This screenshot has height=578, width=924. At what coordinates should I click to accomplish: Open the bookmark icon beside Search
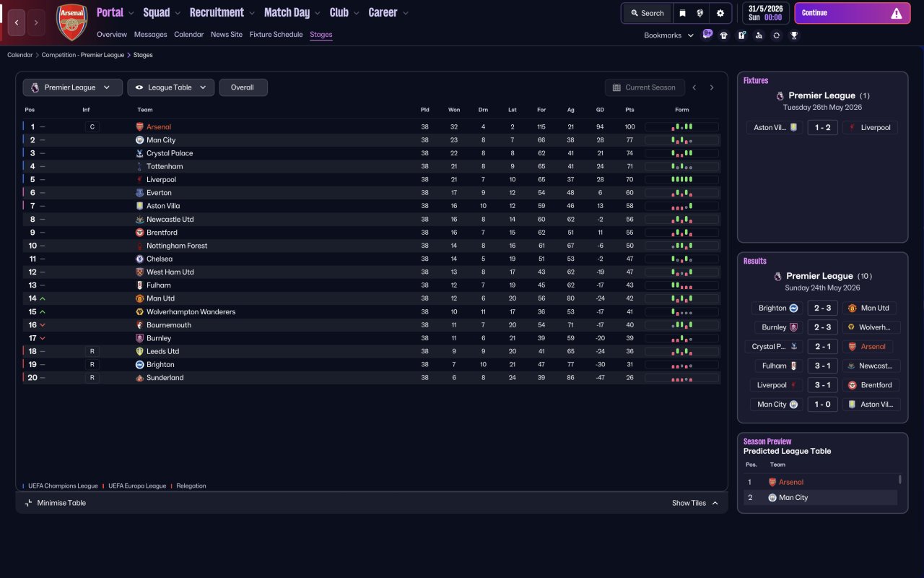pos(682,13)
